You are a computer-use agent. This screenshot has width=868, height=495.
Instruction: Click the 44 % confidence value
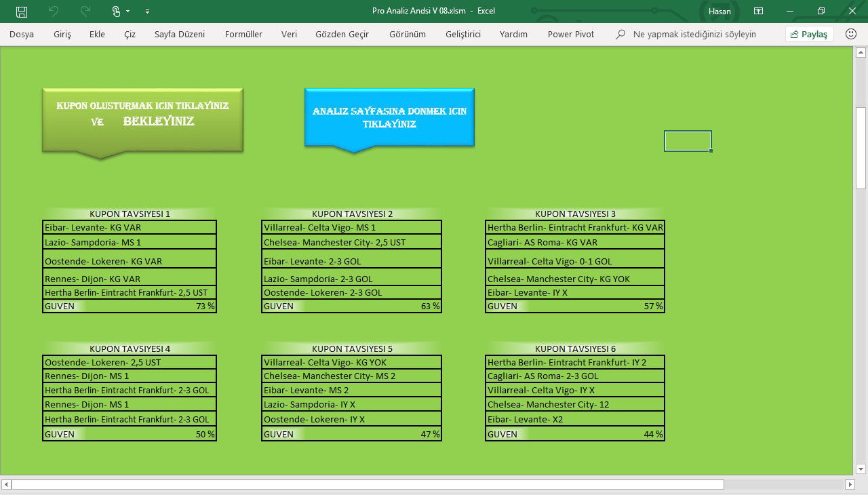653,434
